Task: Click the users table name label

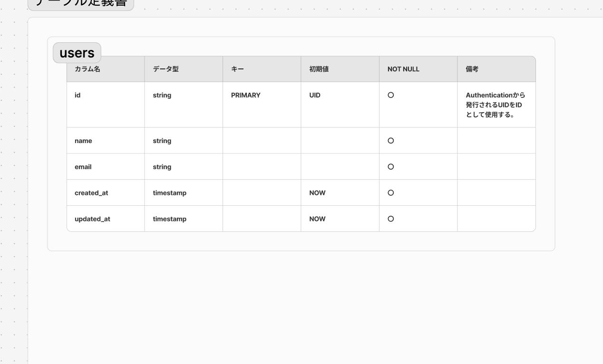Action: point(77,53)
